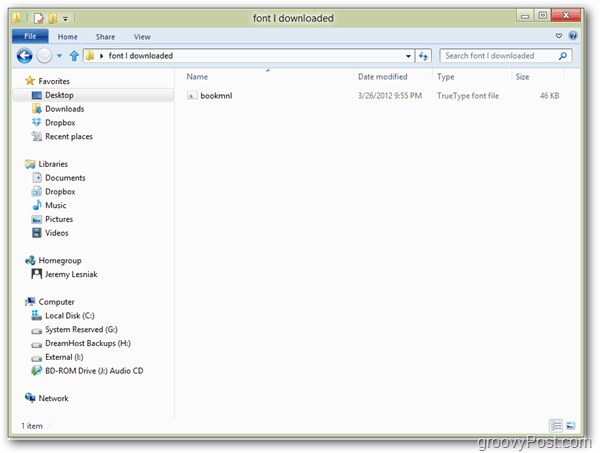The width and height of the screenshot is (600, 453).
Task: Open Recent places in Favorites
Action: pyautogui.click(x=69, y=137)
